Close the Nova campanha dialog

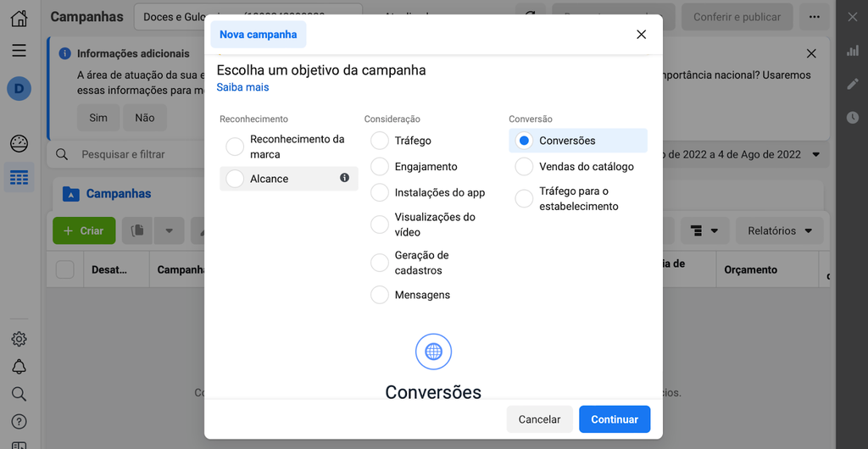(x=641, y=34)
